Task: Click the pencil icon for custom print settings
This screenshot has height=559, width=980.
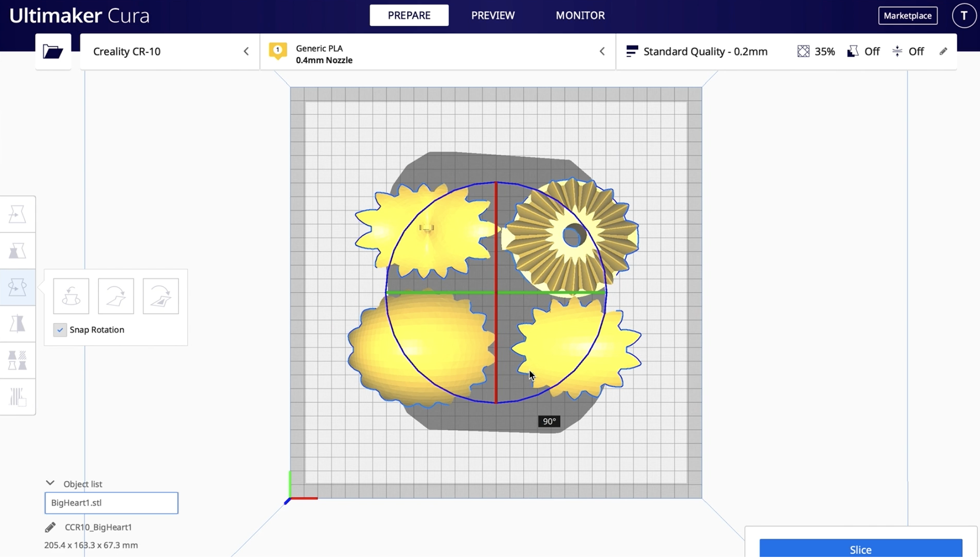Action: 943,51
